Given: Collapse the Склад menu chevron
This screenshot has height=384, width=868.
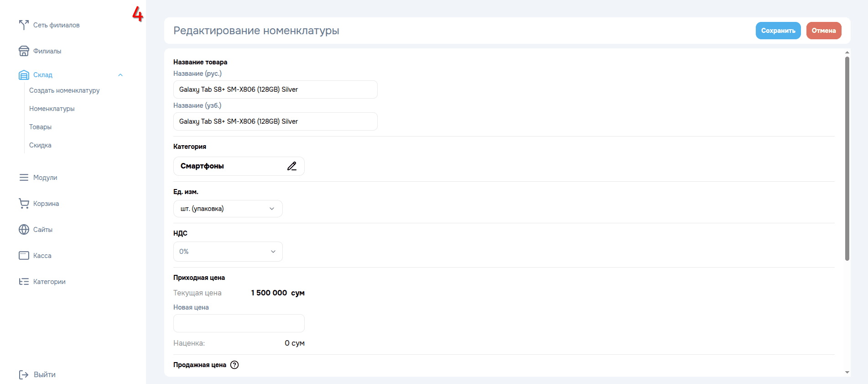Looking at the screenshot, I should (x=120, y=75).
